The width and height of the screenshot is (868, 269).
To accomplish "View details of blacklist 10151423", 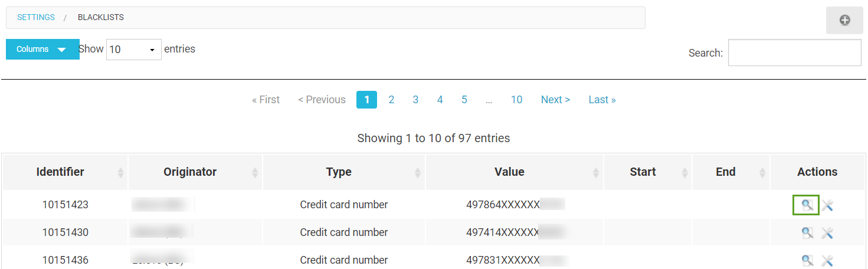I will tap(807, 205).
